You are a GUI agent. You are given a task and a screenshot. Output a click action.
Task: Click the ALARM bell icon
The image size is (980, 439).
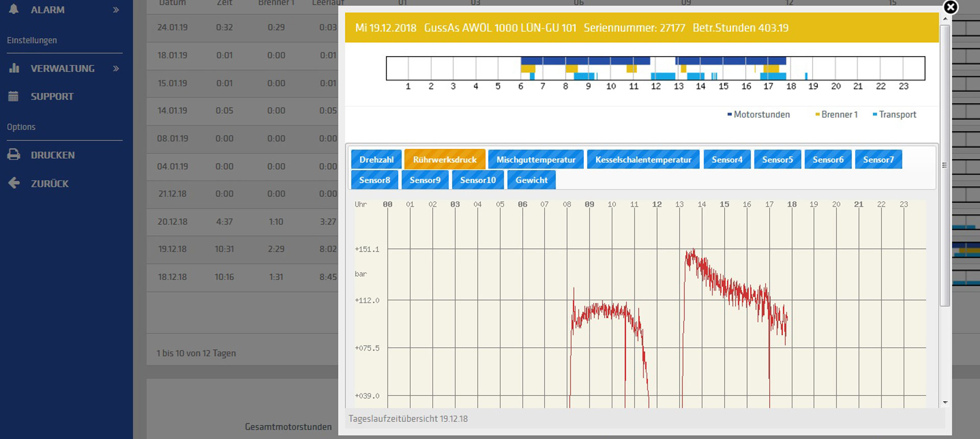coord(14,9)
